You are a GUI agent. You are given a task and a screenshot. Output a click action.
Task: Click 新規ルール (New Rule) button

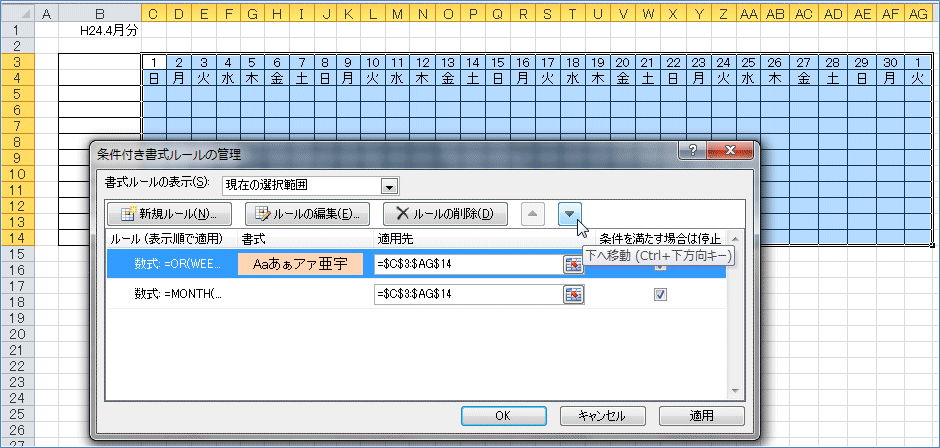coord(169,213)
